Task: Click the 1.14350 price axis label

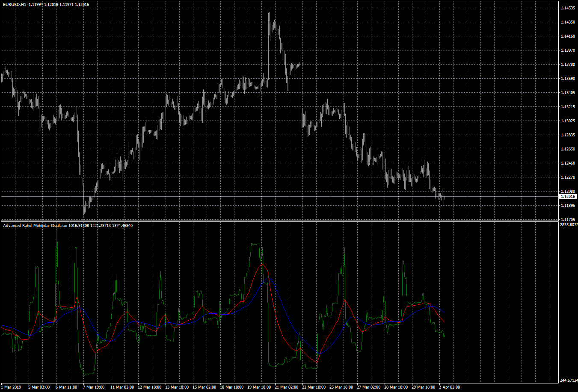Action: tap(568, 22)
